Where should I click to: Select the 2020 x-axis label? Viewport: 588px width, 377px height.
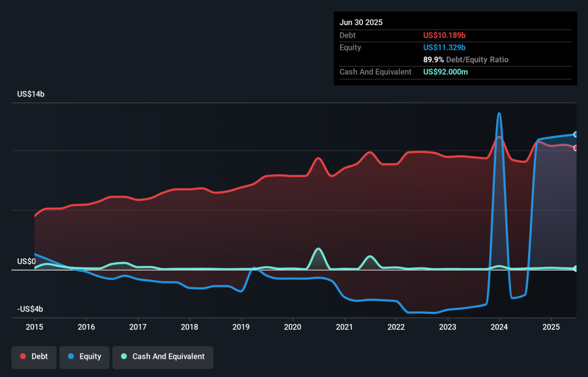(x=293, y=327)
